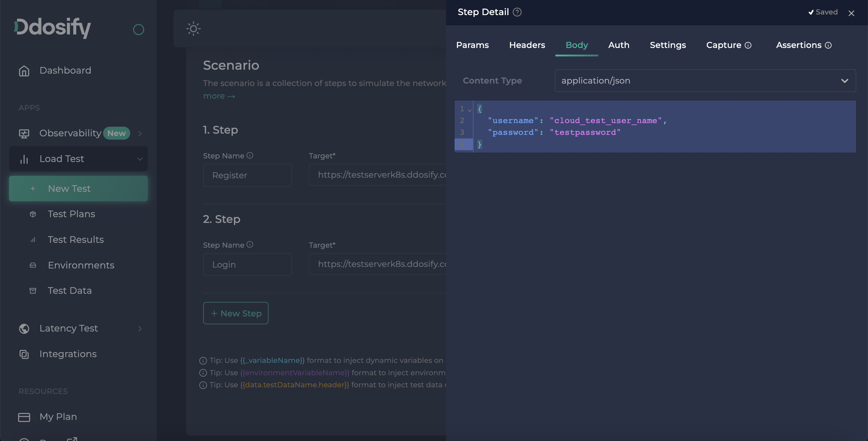Click the Latency Test globe icon

(24, 328)
